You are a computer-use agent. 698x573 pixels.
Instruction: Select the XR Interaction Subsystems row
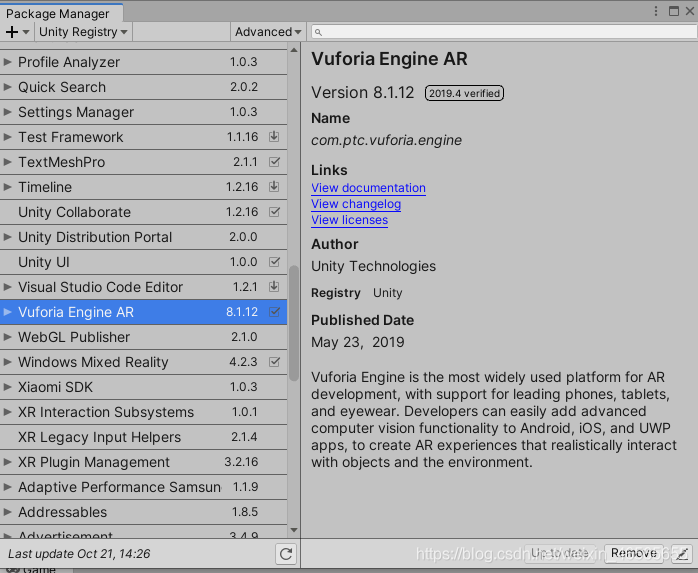[x=143, y=411]
